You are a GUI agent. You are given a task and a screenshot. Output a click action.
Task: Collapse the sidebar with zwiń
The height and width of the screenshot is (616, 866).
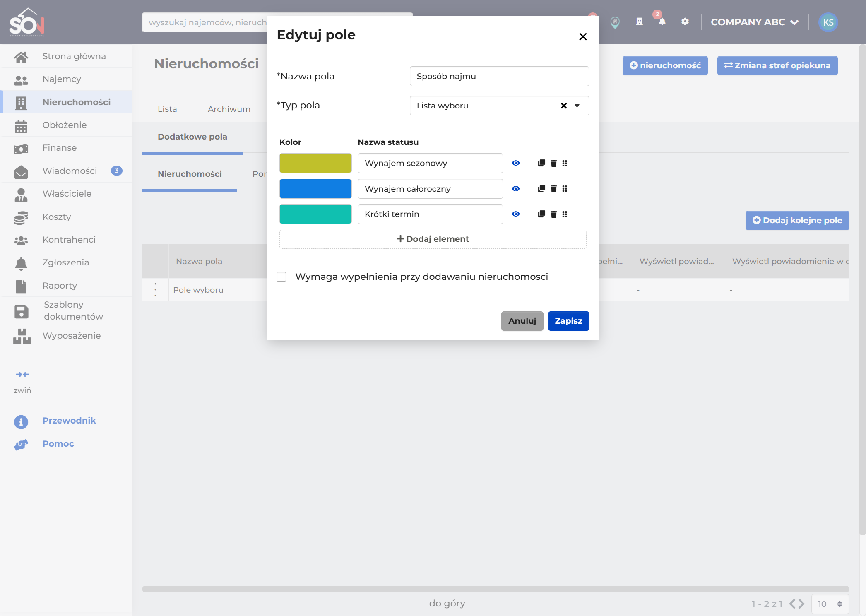[22, 382]
